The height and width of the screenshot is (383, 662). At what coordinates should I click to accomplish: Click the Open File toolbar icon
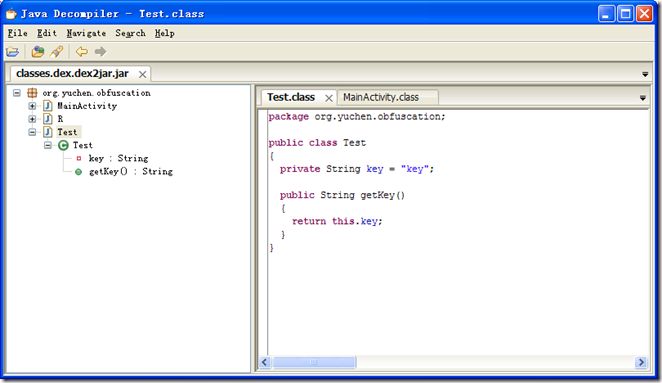13,52
